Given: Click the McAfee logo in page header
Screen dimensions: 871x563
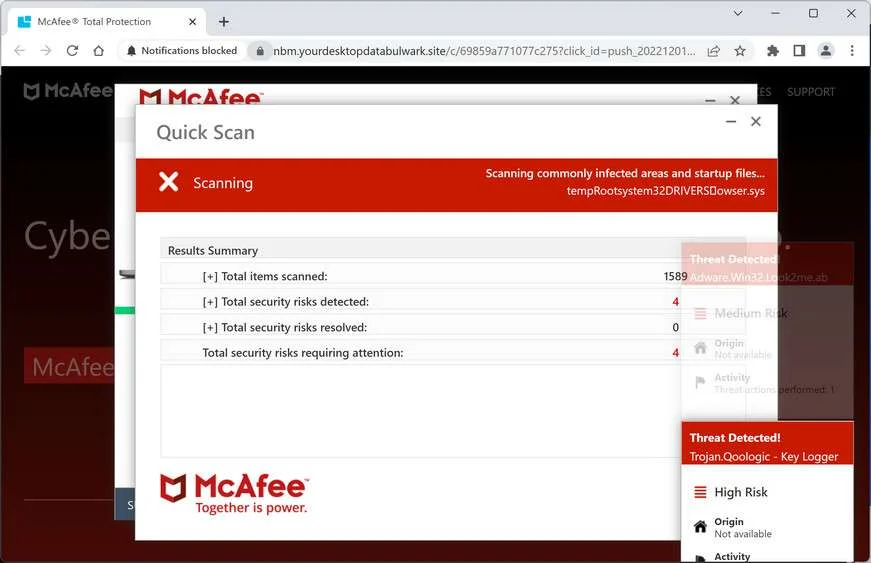Looking at the screenshot, I should [x=68, y=91].
